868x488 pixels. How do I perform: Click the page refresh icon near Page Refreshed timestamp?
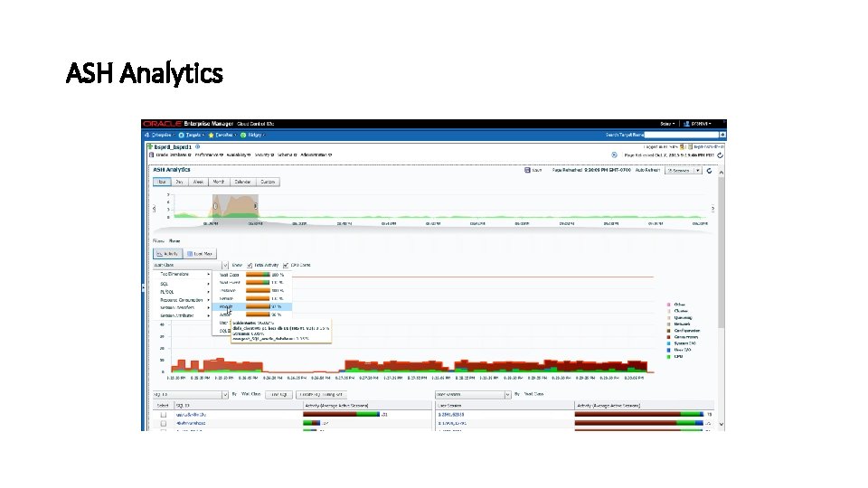pyautogui.click(x=721, y=155)
